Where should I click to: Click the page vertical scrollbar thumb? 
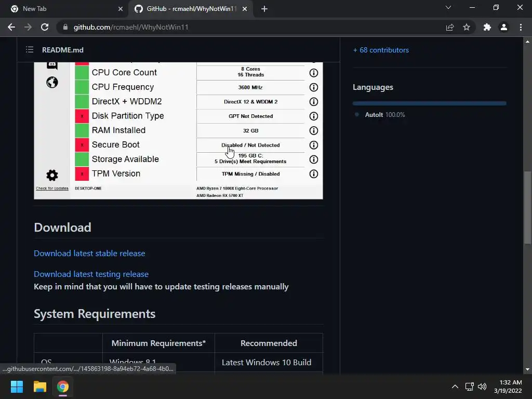point(527,208)
